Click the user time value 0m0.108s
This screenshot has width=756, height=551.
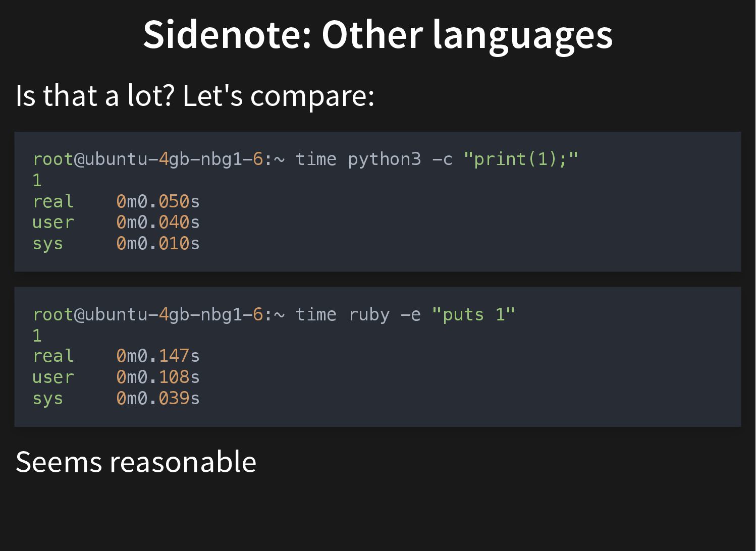158,377
